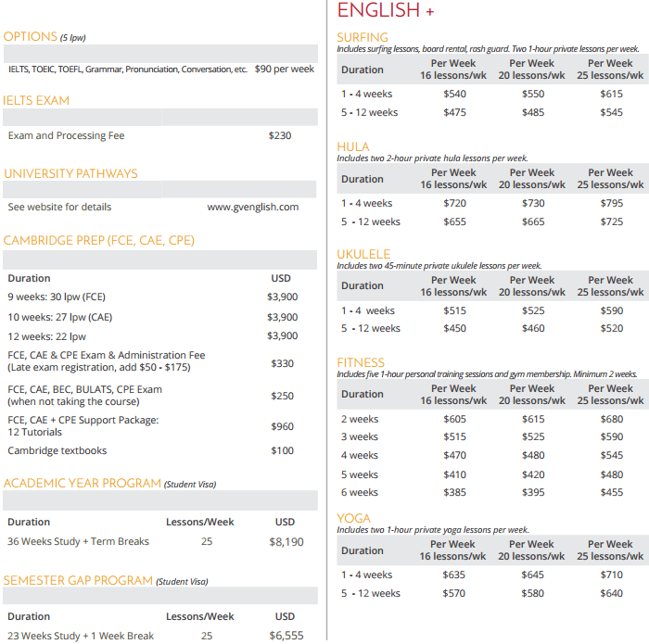The height and width of the screenshot is (644, 649).
Task: Click the $6,555 semester gap price
Action: 286,636
